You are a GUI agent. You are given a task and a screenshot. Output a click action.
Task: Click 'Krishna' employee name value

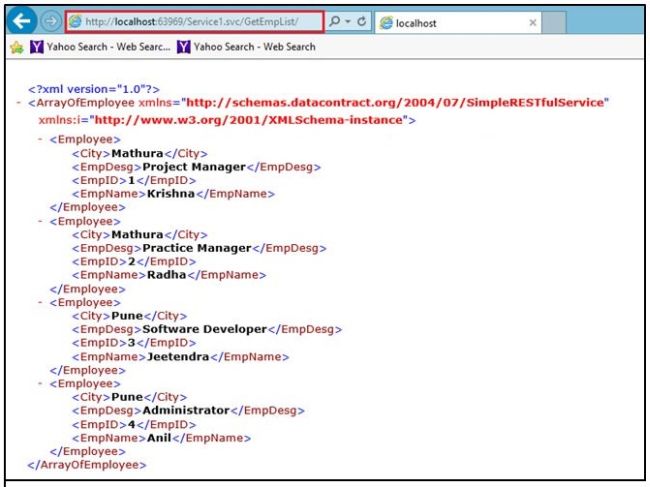click(x=171, y=194)
